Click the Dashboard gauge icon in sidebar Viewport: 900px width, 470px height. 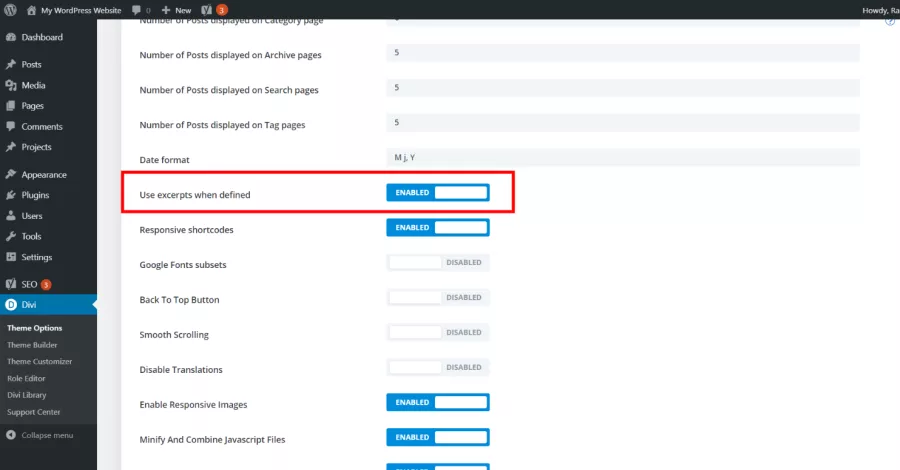coord(11,37)
